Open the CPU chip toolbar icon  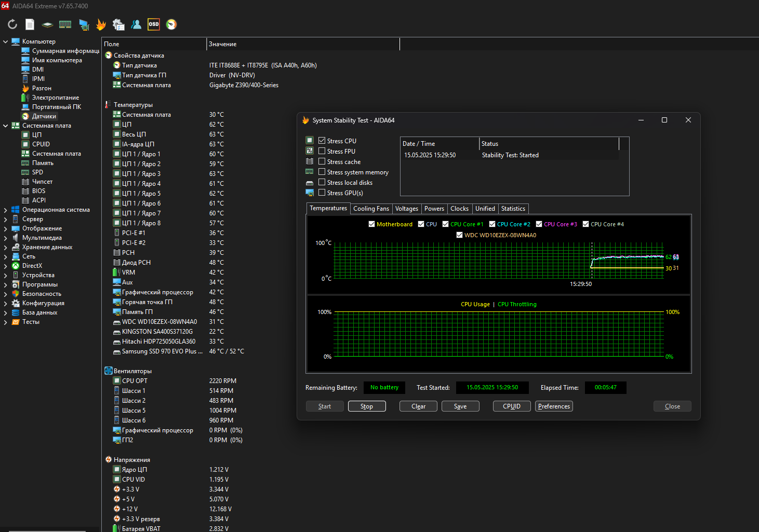pyautogui.click(x=47, y=24)
